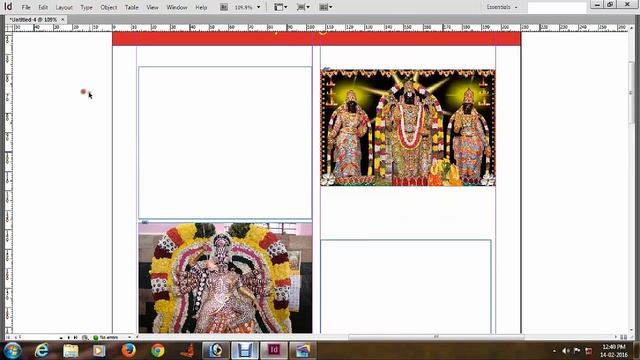Click the volume speaker tray icon
Screen dimensions: 640x360
click(565, 351)
